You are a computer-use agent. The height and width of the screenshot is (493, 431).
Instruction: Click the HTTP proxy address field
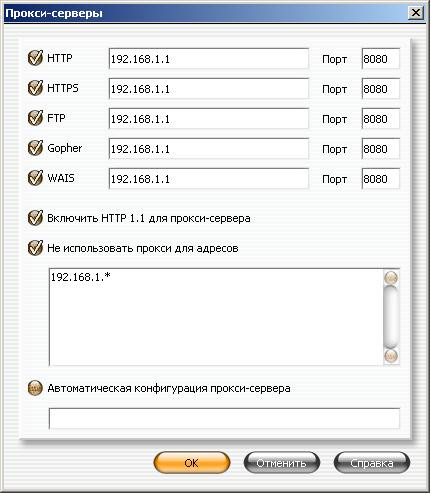click(209, 59)
